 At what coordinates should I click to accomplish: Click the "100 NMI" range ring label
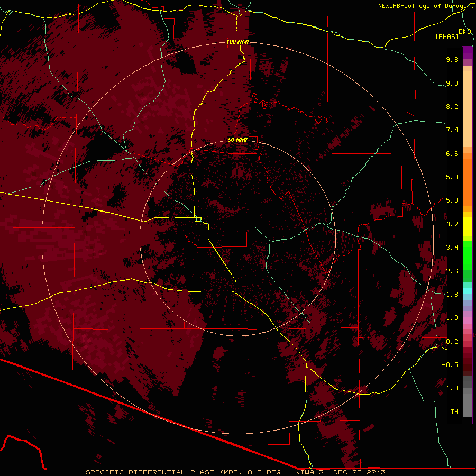(x=237, y=42)
